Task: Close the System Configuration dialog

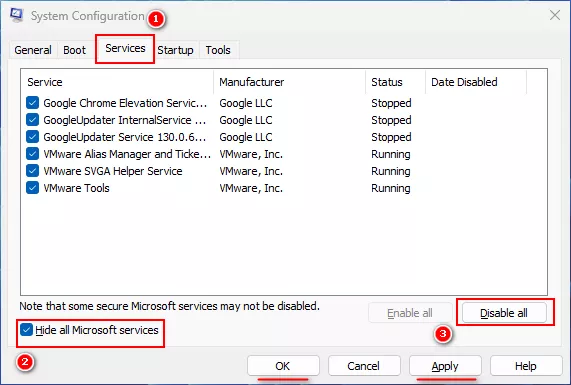Action: (x=555, y=15)
